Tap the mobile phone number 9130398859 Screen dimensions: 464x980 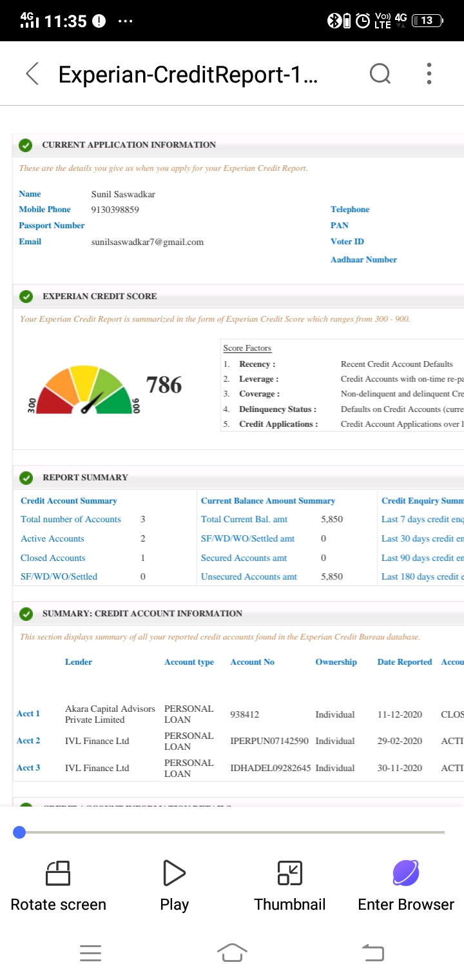(115, 210)
